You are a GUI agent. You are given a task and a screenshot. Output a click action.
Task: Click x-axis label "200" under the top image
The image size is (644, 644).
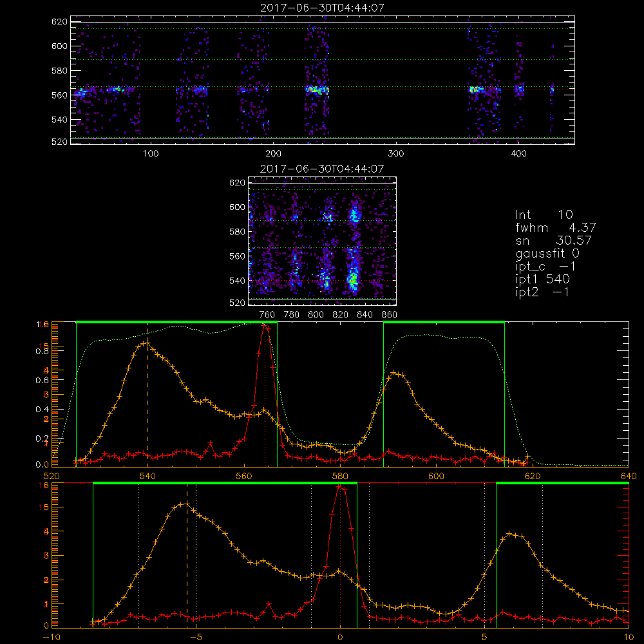tap(273, 154)
